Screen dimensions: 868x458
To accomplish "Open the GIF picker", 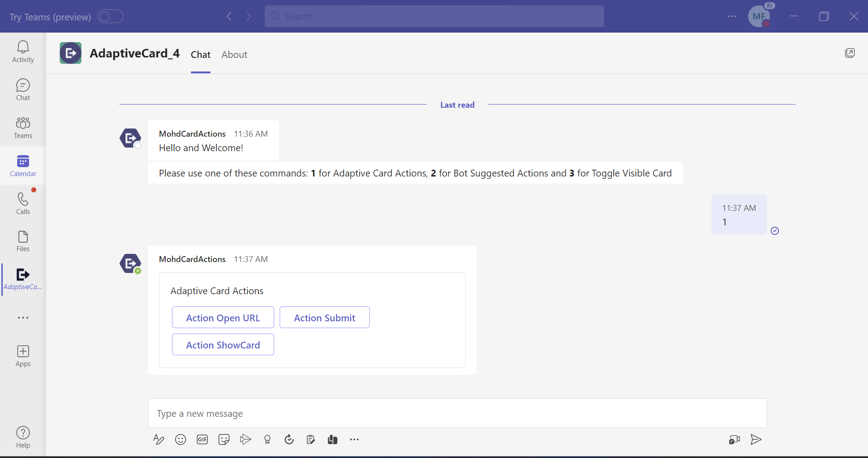I will click(x=202, y=439).
